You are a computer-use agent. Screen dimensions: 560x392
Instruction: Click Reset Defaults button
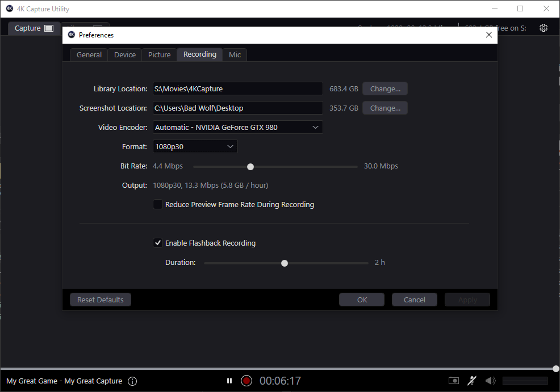pyautogui.click(x=101, y=300)
